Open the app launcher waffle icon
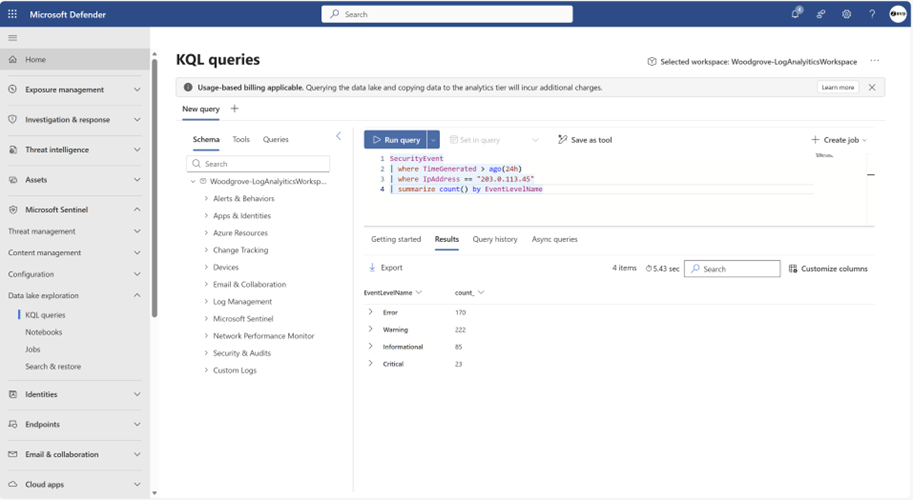This screenshot has height=500, width=913. click(12, 14)
